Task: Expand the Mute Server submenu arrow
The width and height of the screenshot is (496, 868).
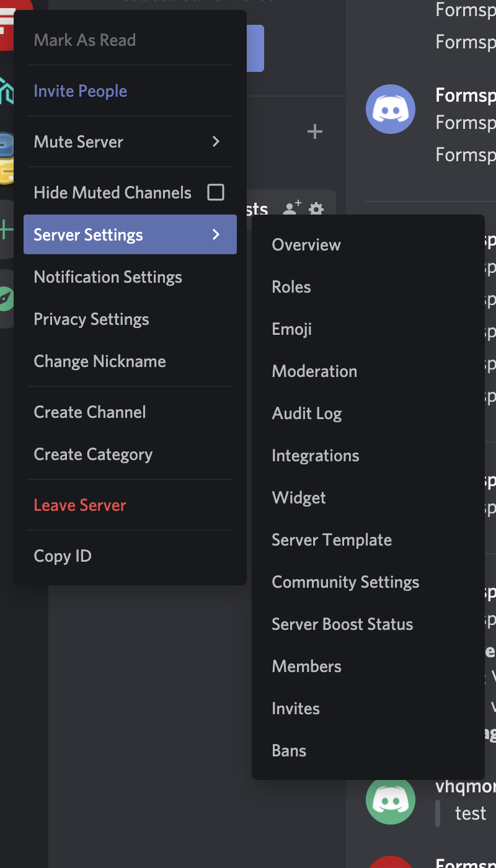Action: [x=216, y=142]
